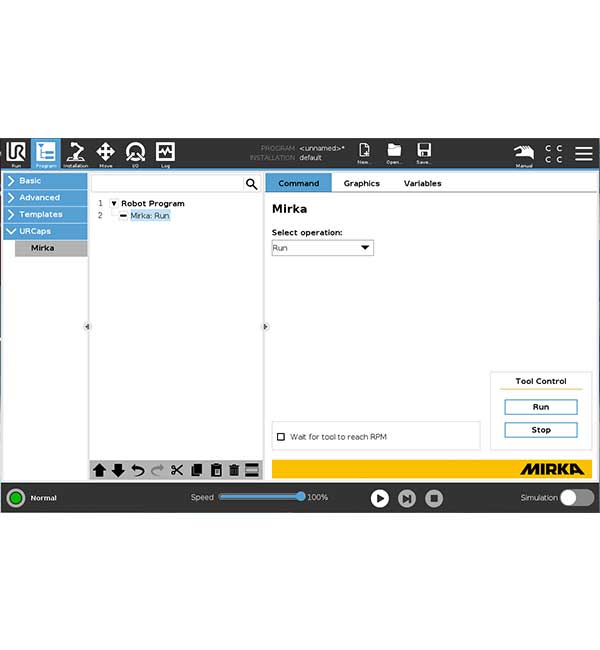Suppress the node with the striped icon
The image size is (600, 650).
(x=252, y=470)
